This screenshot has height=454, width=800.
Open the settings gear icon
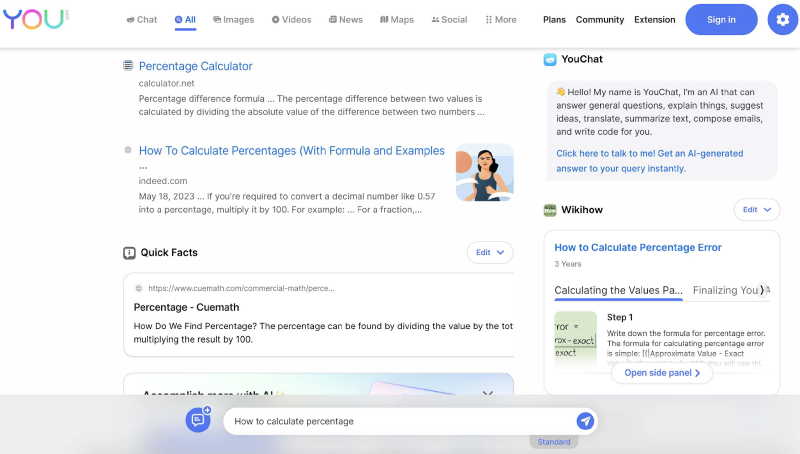pos(783,20)
